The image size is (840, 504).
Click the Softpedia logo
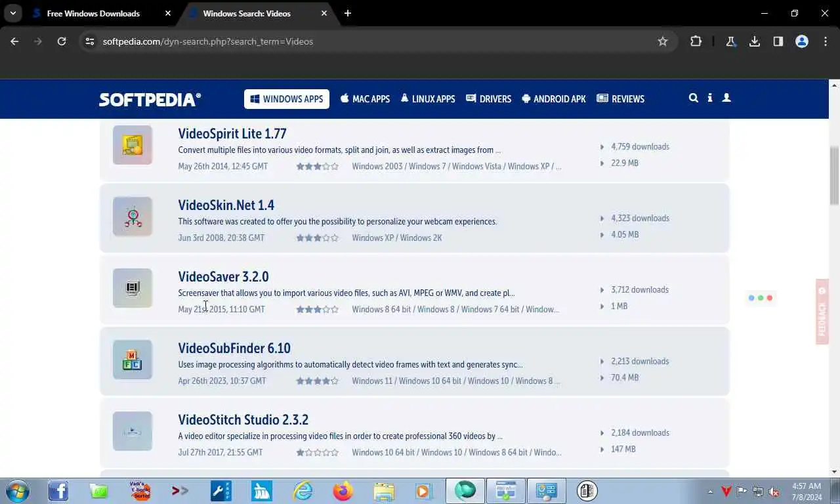pos(150,99)
